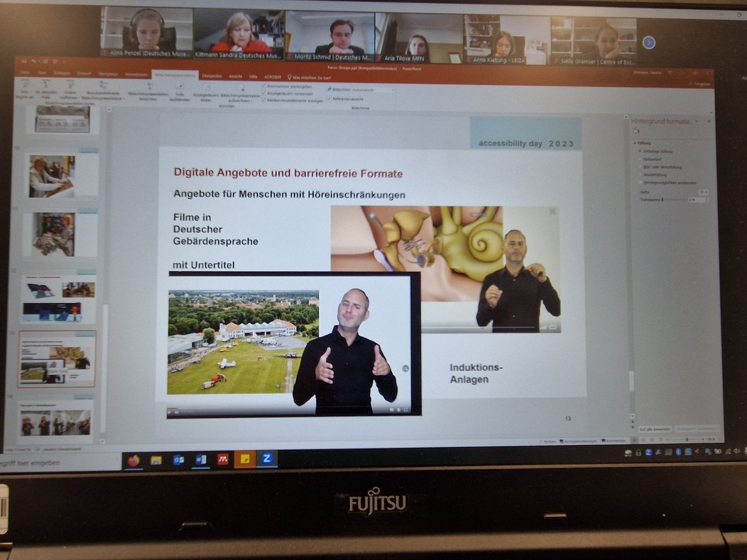Start slideshow from beginning (Von Beginn an)
This screenshot has width=747, height=560.
tap(26, 90)
